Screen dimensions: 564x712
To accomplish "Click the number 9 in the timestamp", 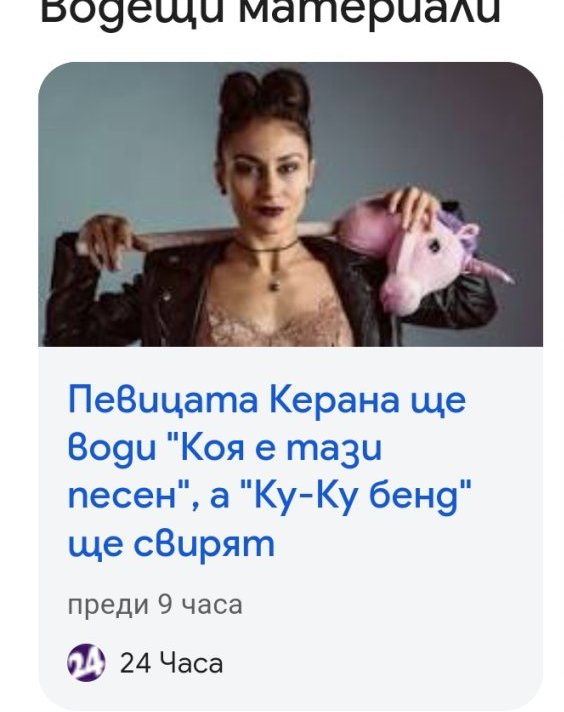I will [165, 604].
